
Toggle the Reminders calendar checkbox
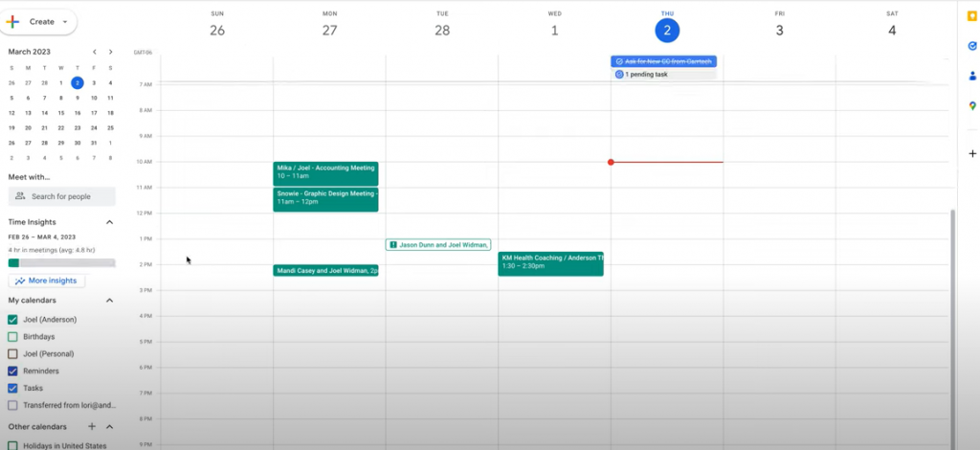(x=13, y=371)
